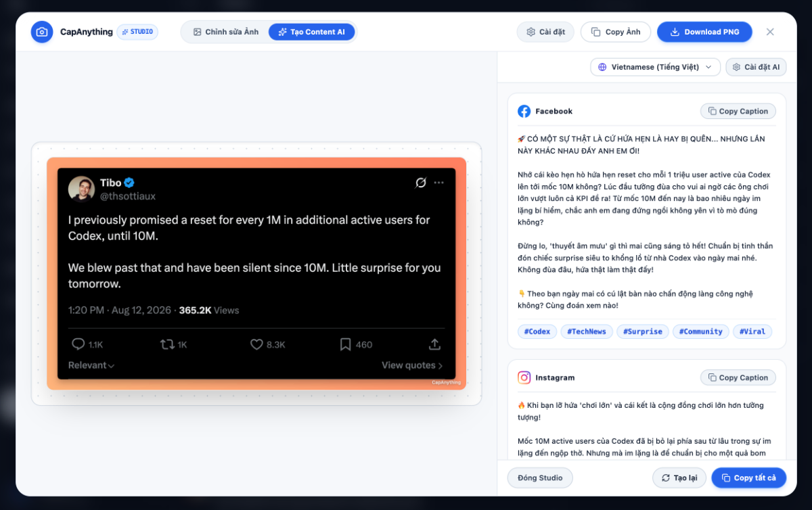Click the heart like icon with 8.3K

coord(256,344)
